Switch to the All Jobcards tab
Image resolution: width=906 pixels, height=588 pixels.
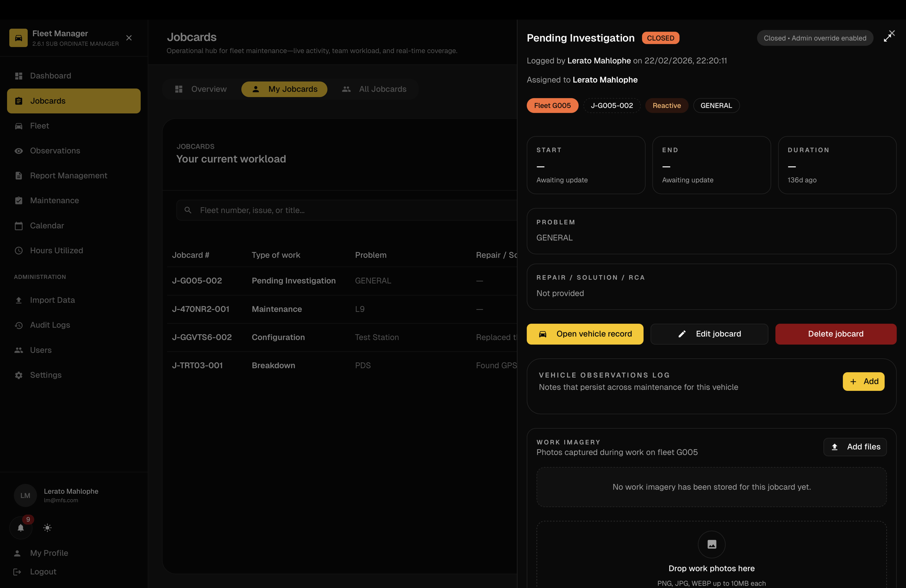(x=374, y=89)
